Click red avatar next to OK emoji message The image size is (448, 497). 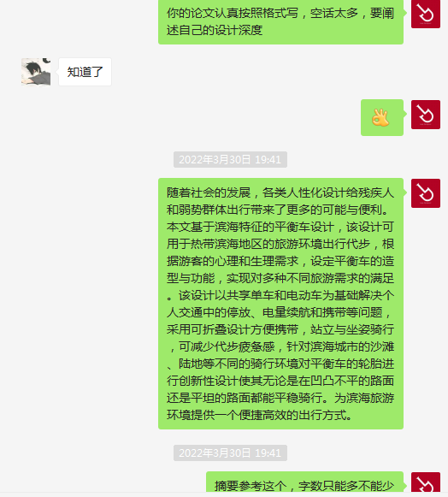coord(426,115)
